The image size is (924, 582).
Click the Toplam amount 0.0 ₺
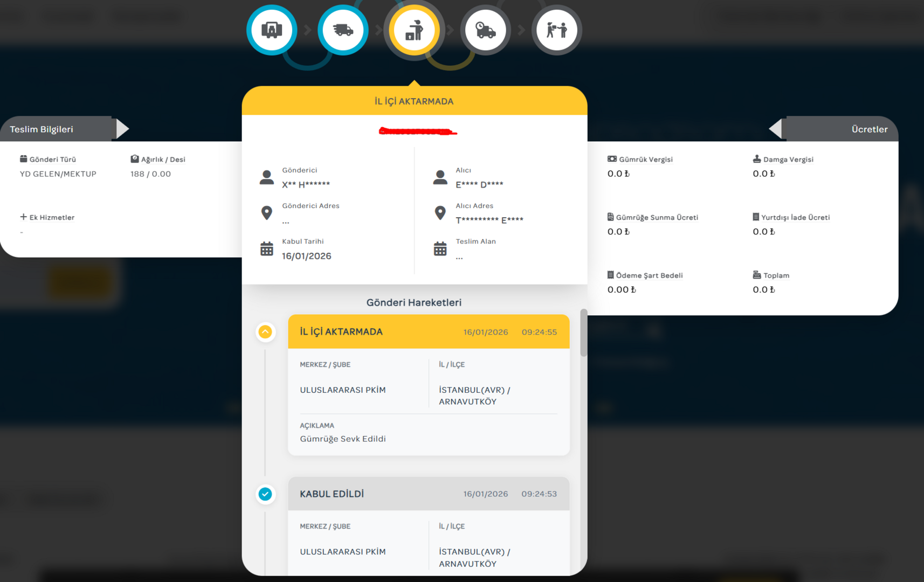[764, 289]
